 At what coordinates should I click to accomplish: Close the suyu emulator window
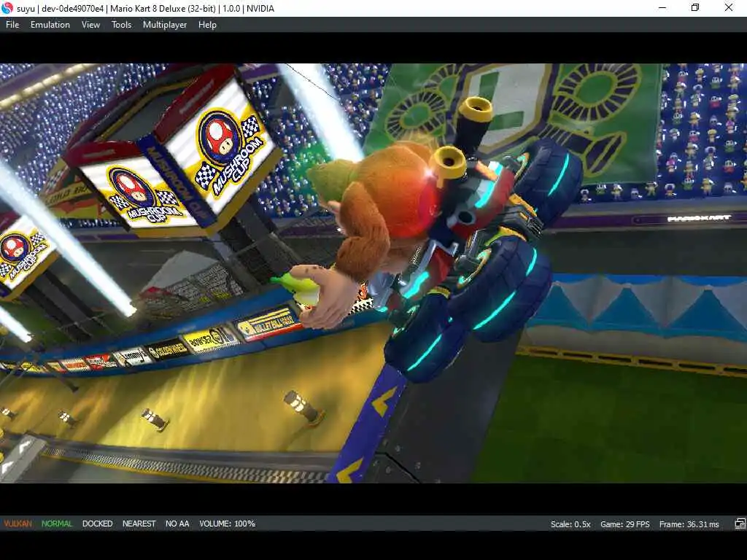729,8
